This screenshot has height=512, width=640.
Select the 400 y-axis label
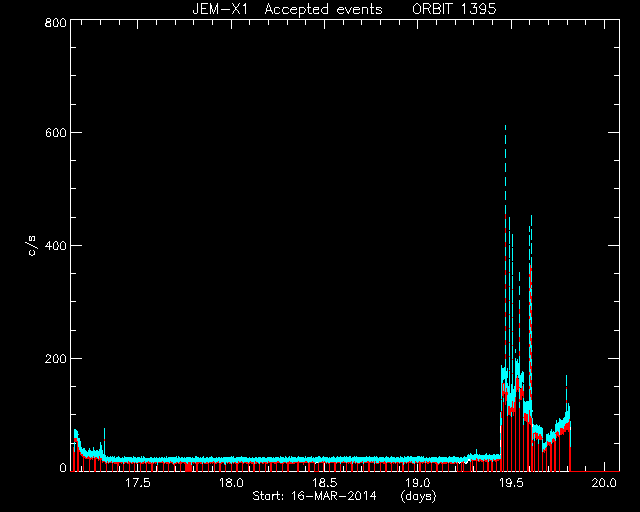coord(55,246)
